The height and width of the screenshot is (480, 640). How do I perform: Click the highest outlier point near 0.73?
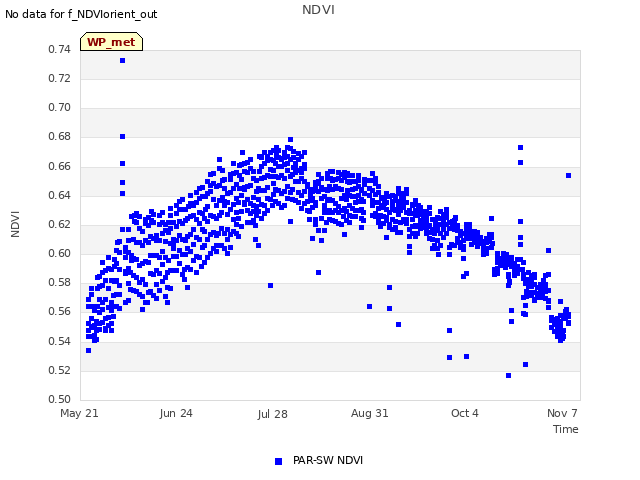coord(122,60)
